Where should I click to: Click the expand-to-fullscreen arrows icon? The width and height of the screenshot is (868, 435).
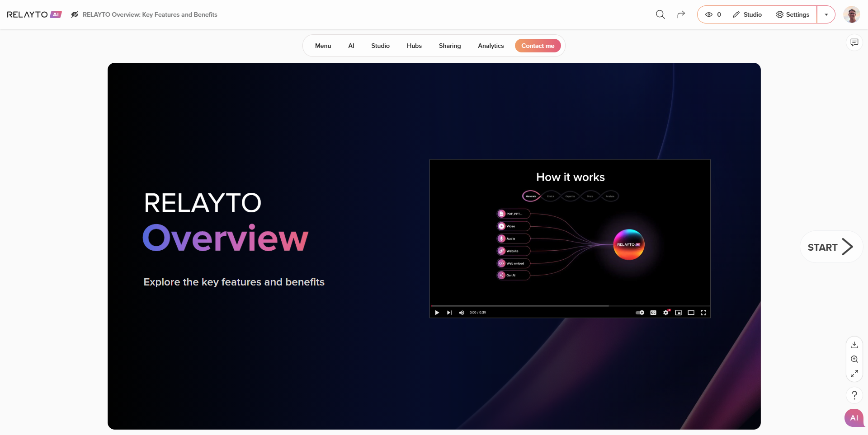[x=854, y=374]
